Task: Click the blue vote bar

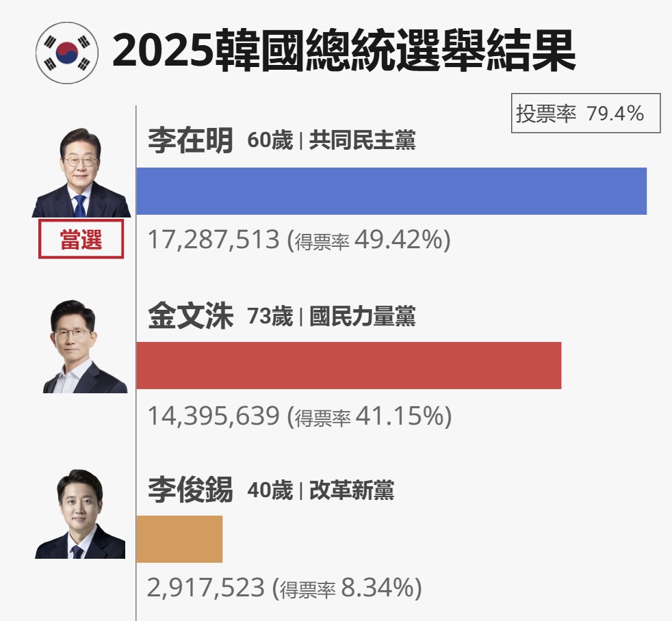Action: point(391,191)
